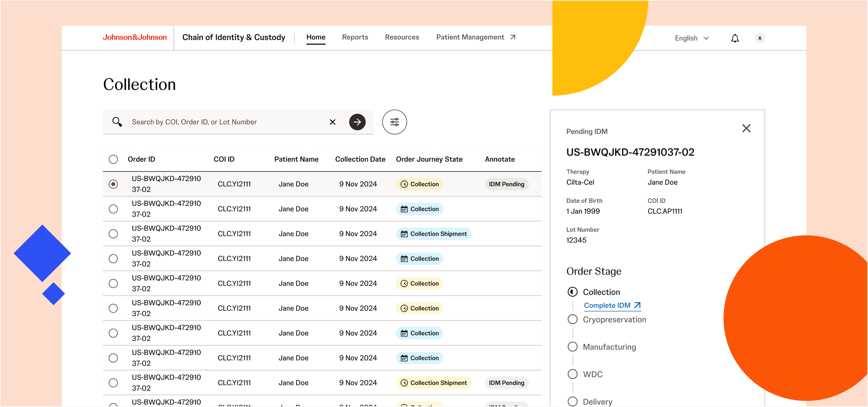Open the filter settings sliders icon
The image size is (868, 407).
pyautogui.click(x=394, y=122)
